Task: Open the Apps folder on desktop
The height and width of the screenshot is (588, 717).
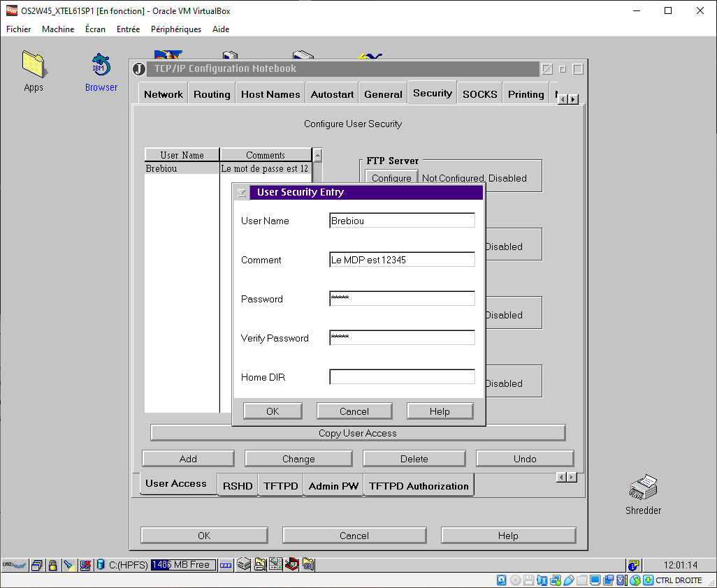Action: (x=33, y=64)
